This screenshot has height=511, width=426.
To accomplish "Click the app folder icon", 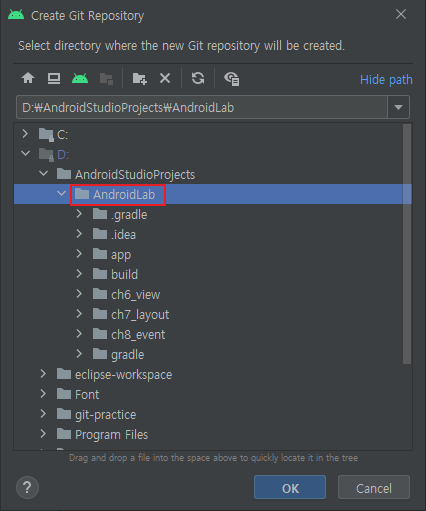I will 100,254.
